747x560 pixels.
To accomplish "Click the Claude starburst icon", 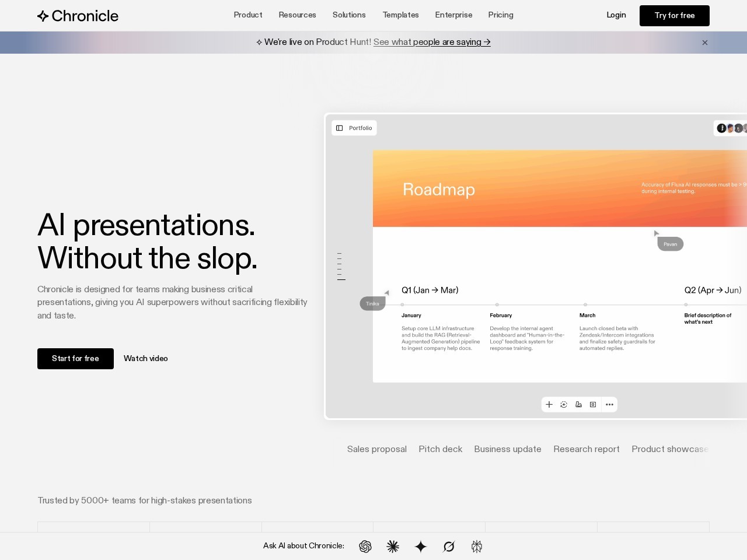I will coord(393,547).
